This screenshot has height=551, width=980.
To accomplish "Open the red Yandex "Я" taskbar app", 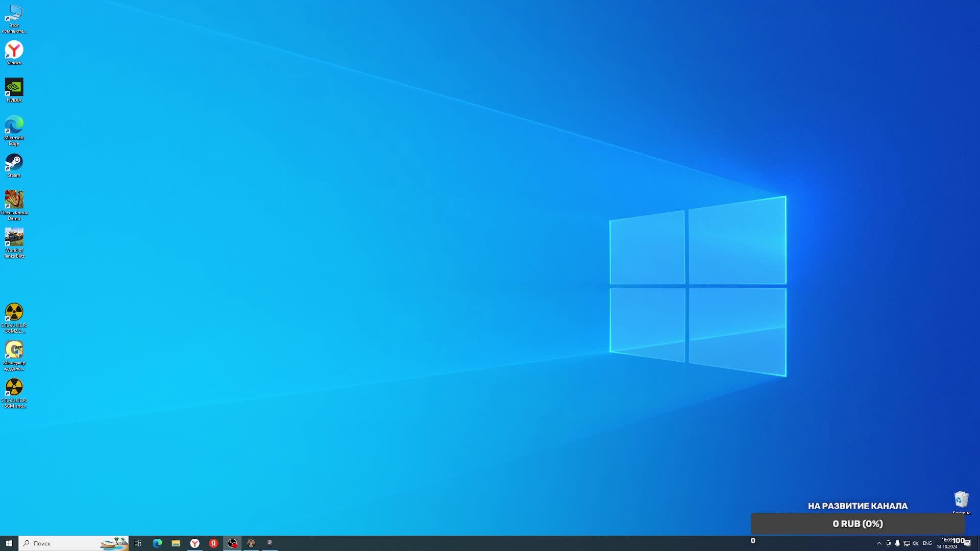I will pyautogui.click(x=213, y=543).
